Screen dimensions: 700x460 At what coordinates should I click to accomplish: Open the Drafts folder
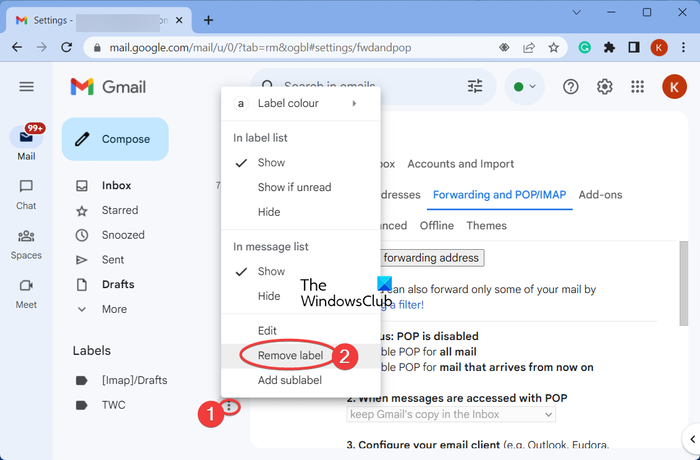point(118,284)
